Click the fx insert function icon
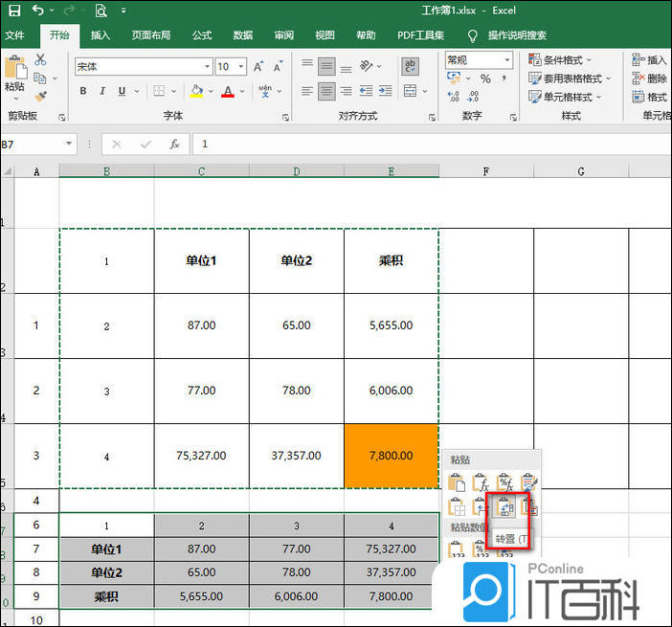 click(174, 145)
